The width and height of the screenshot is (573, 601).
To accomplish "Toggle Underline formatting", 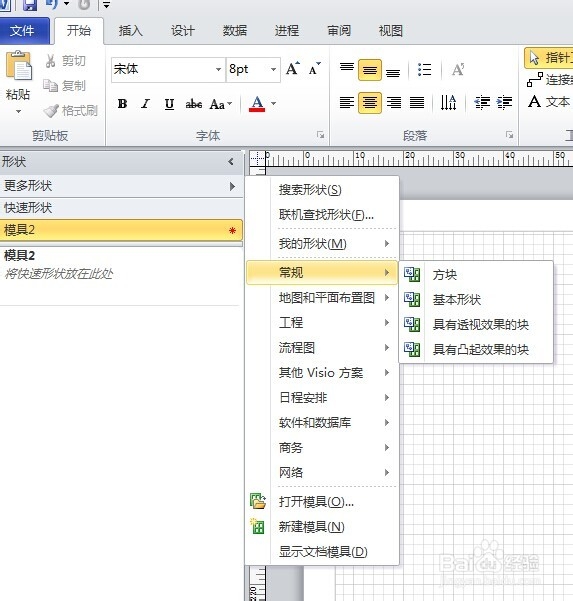I will [169, 103].
